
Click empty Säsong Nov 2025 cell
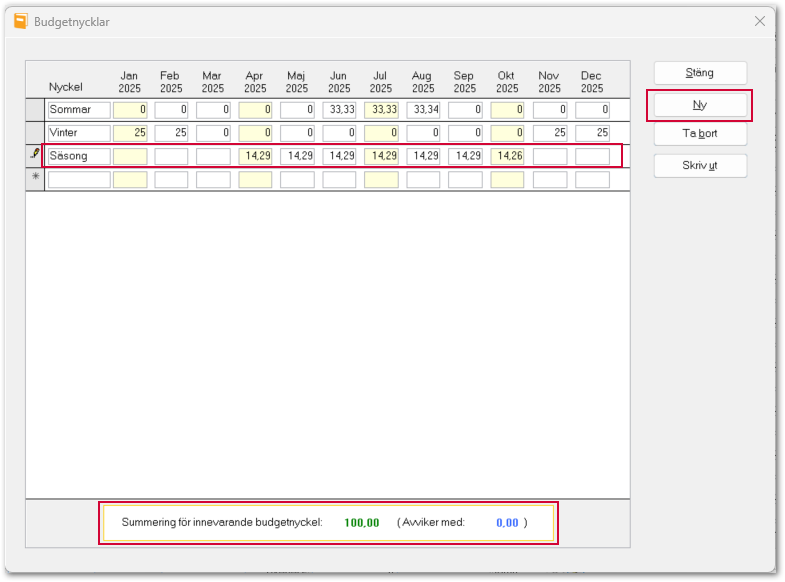pos(550,156)
